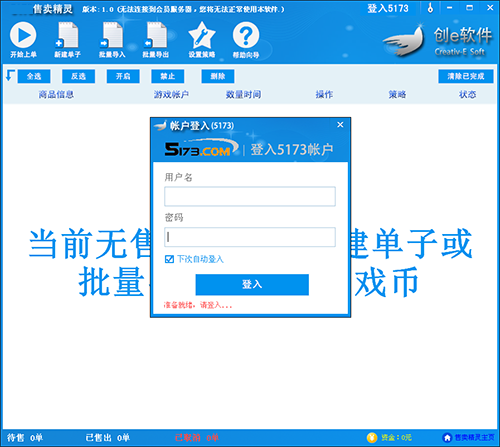Click the blue 登入 login button
Image resolution: width=500 pixels, height=447 pixels.
[x=252, y=285]
